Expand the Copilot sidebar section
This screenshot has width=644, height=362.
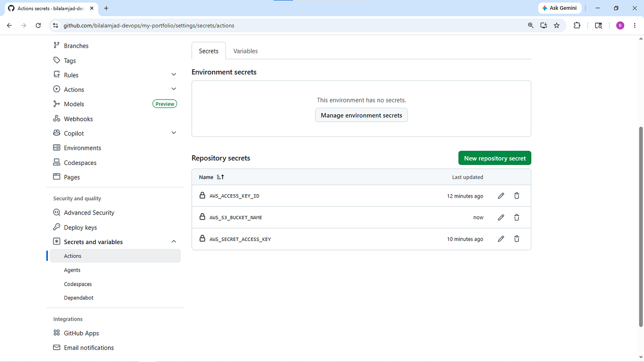click(x=174, y=133)
